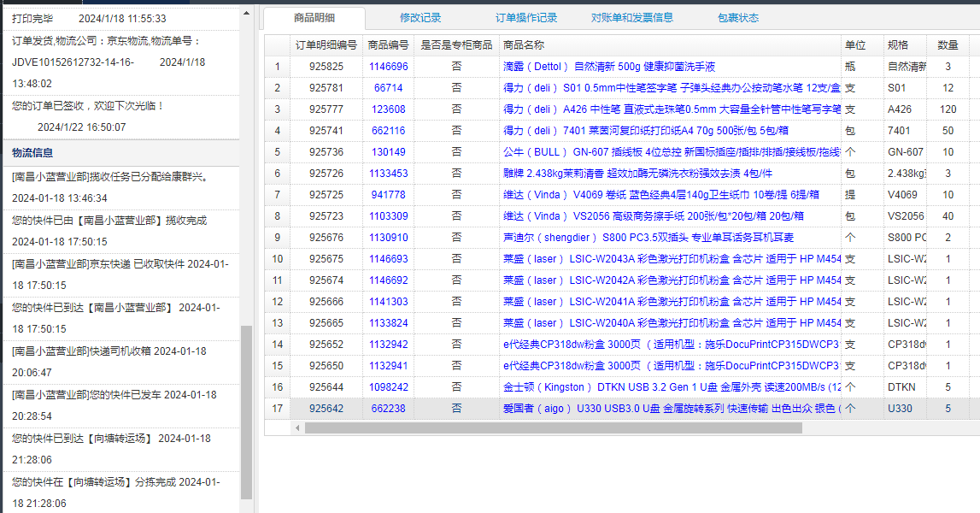Click the 商品名称 column header
980x513 pixels.
pyautogui.click(x=670, y=45)
